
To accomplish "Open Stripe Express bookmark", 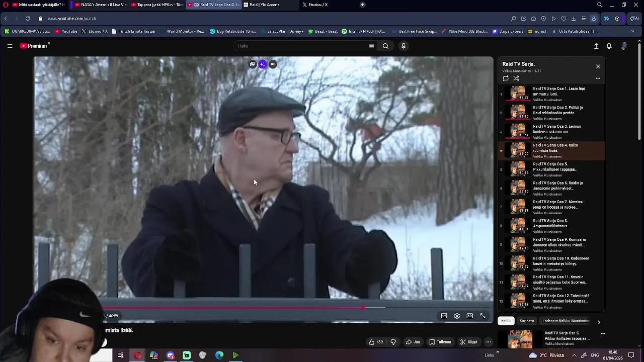I will pyautogui.click(x=508, y=31).
